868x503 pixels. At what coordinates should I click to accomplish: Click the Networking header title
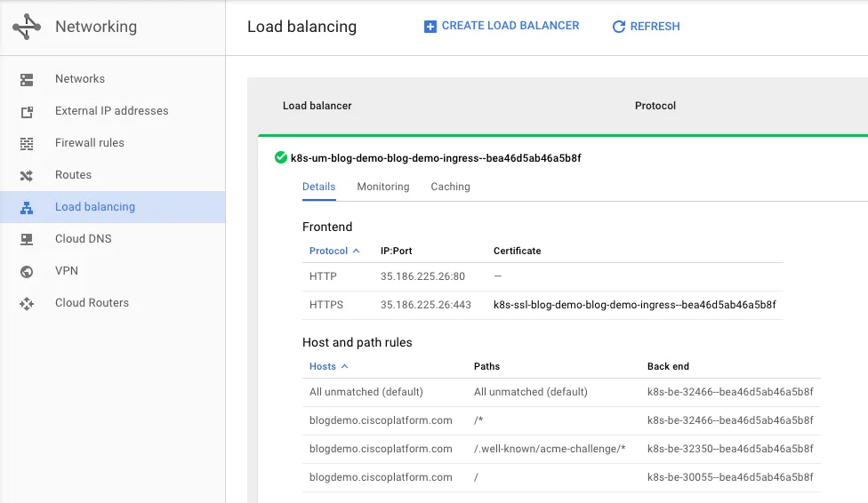(96, 27)
